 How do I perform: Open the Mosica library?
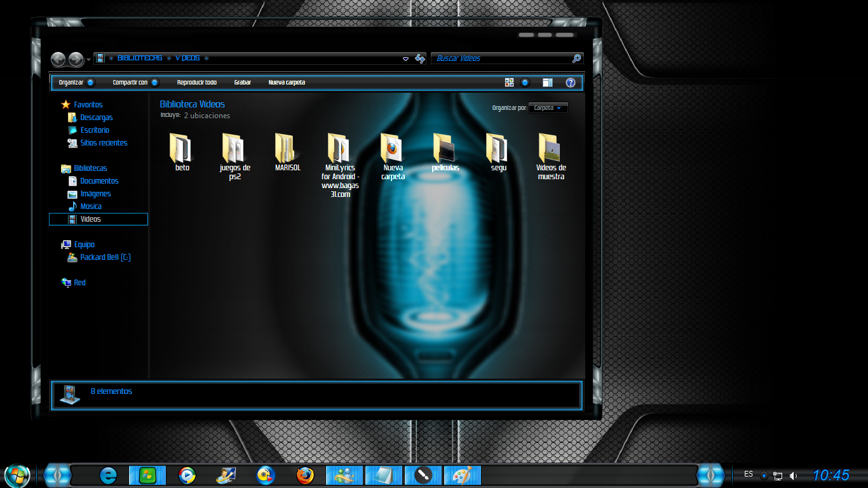tap(91, 207)
